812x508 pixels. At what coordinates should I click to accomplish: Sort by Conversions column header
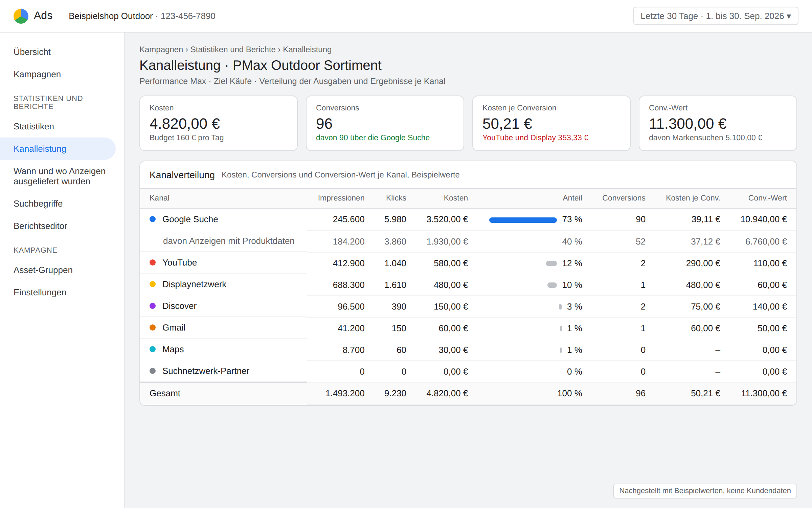(x=624, y=198)
